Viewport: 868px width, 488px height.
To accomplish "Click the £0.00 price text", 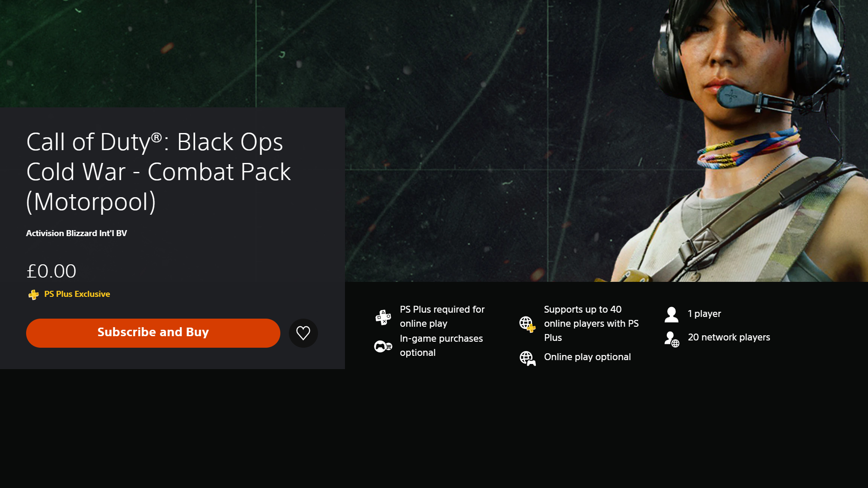I will coord(51,271).
